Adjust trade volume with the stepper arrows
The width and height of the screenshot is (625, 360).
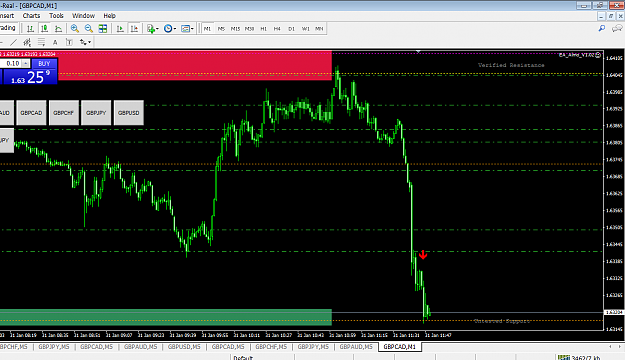pos(26,63)
